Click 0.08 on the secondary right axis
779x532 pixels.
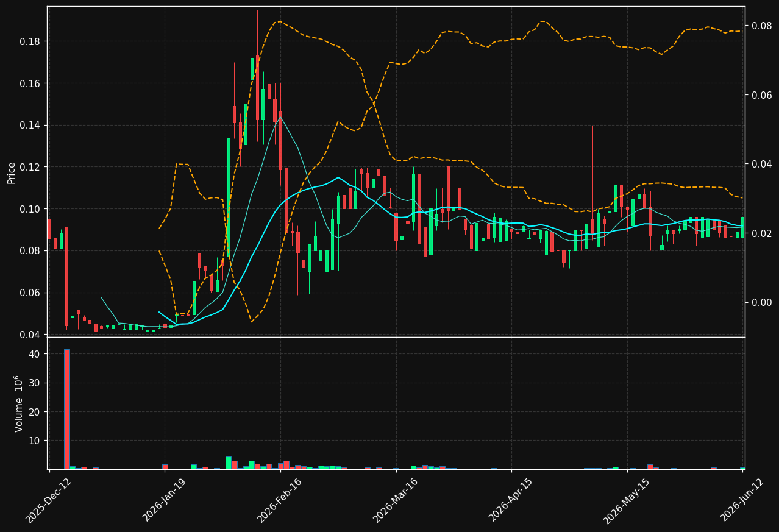pyautogui.click(x=762, y=26)
